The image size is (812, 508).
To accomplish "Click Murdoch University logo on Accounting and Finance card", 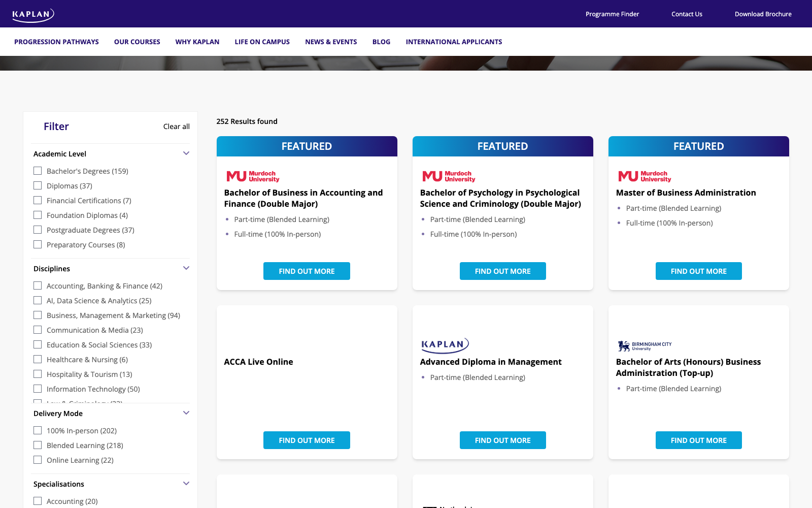I will [253, 176].
